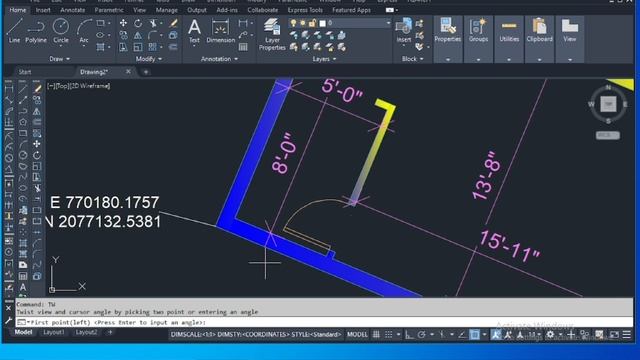Click the WCS coordinate system button
The width and height of the screenshot is (640, 360).
607,135
